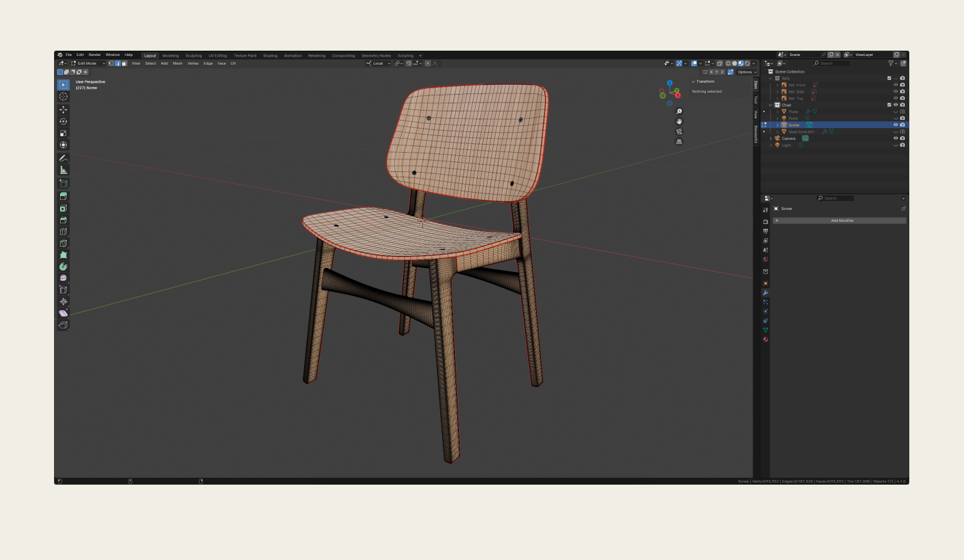Click the outliner Search field

coord(831,63)
